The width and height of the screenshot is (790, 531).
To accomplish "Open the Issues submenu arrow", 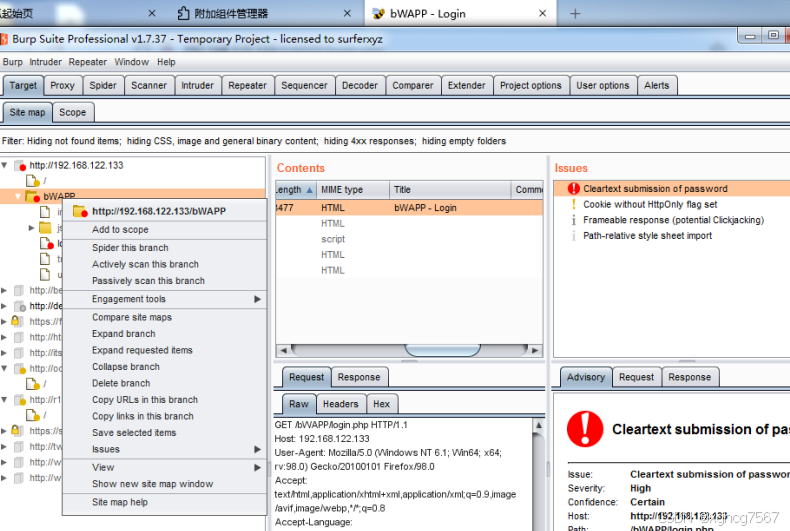I will [x=257, y=449].
